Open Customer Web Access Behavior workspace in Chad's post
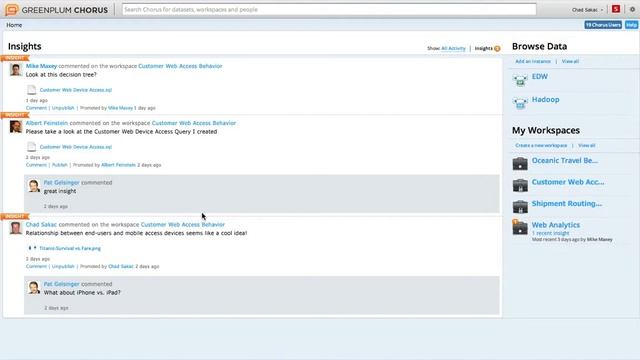This screenshot has width=640, height=360. coord(182,224)
